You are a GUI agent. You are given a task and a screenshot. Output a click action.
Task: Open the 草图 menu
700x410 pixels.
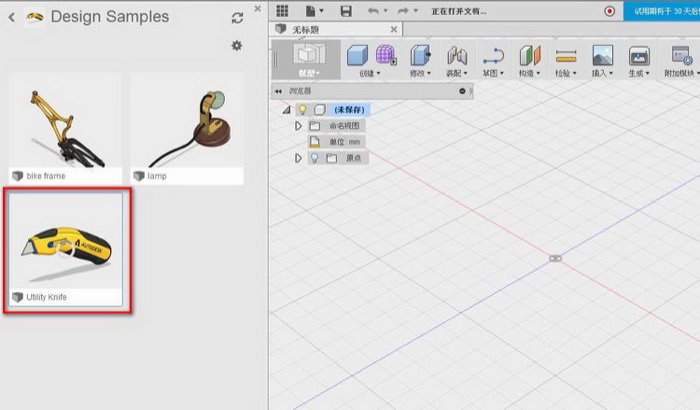pyautogui.click(x=493, y=73)
